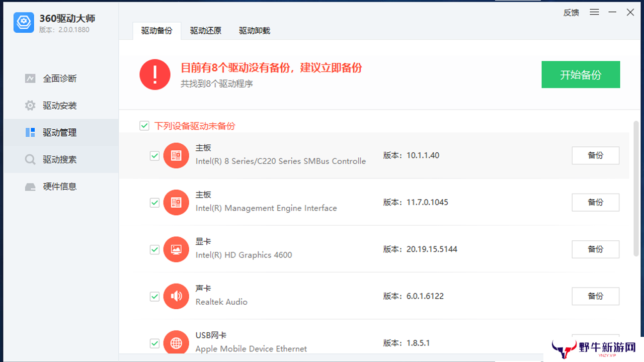Switch to the 驱动还原 tab
644x362 pixels.
click(205, 31)
